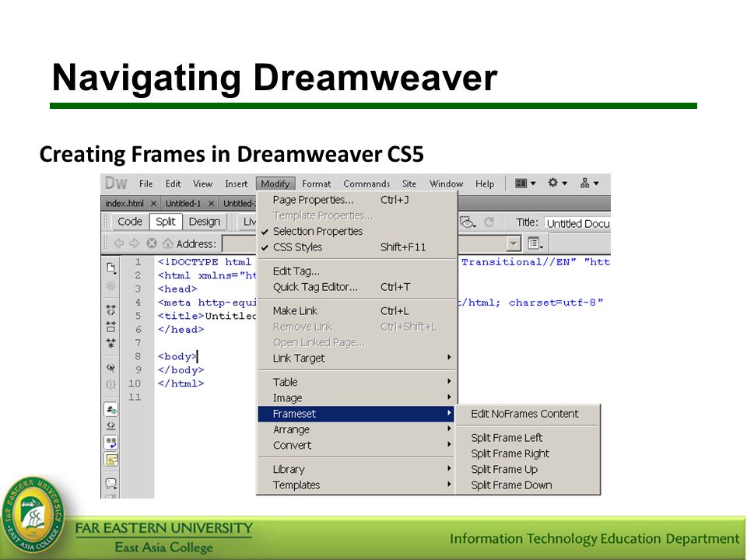Click the Modify menu
Screen dimensions: 747x560
click(x=275, y=184)
